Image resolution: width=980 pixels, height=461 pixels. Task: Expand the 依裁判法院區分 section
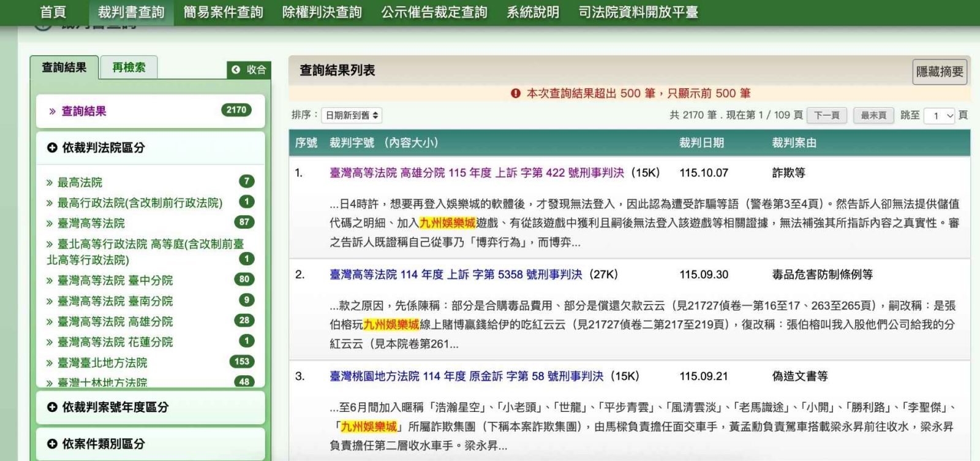[x=151, y=148]
